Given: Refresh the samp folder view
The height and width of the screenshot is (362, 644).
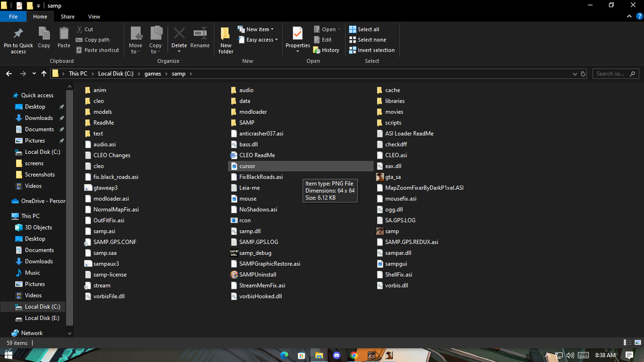Looking at the screenshot, I should tap(583, 73).
